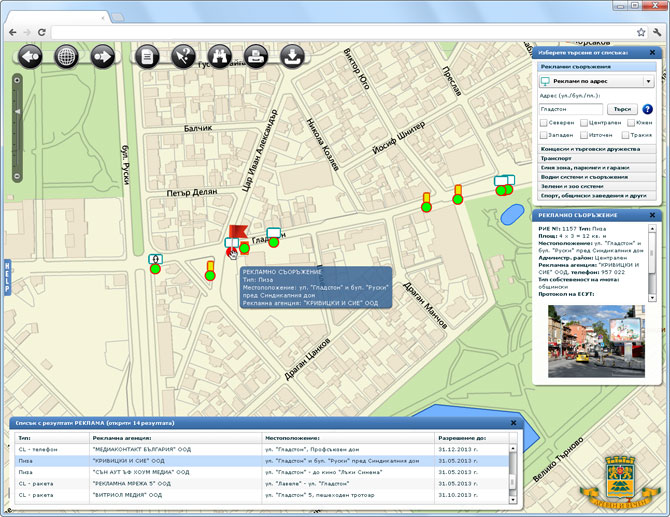The width and height of the screenshot is (670, 517).
Task: Check the Тракия district checkbox
Action: 625,135
